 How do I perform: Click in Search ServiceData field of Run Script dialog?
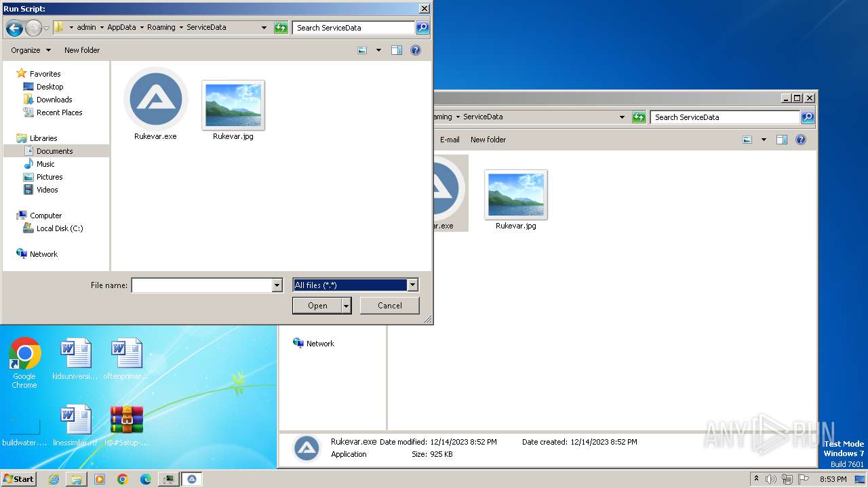[x=354, y=28]
